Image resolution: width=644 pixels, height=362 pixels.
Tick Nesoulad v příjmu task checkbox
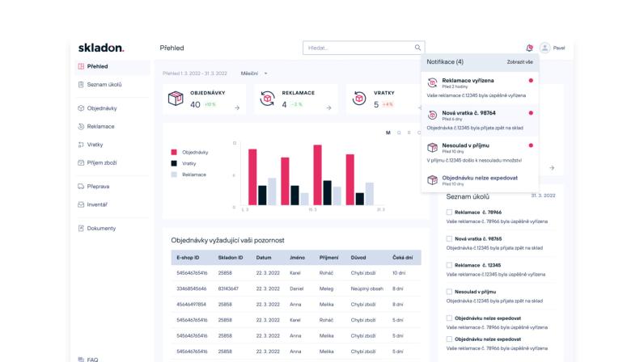coord(449,292)
